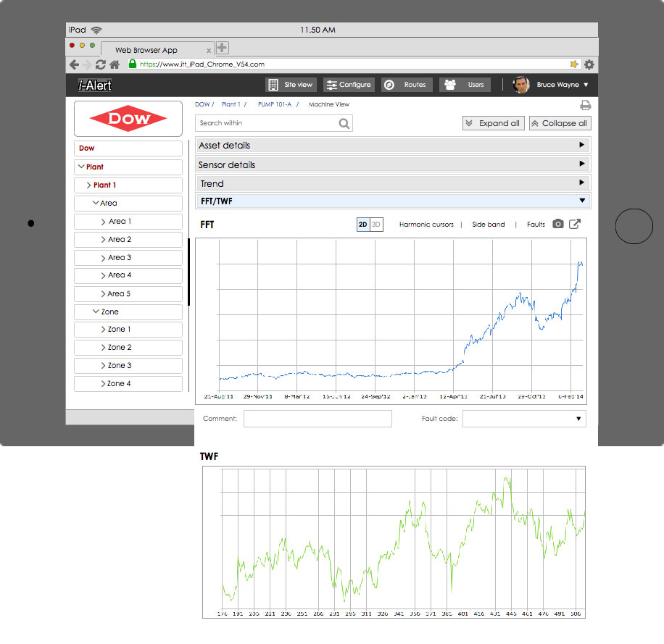Open the Site view menu
Screen dimensions: 664x644
tap(291, 85)
